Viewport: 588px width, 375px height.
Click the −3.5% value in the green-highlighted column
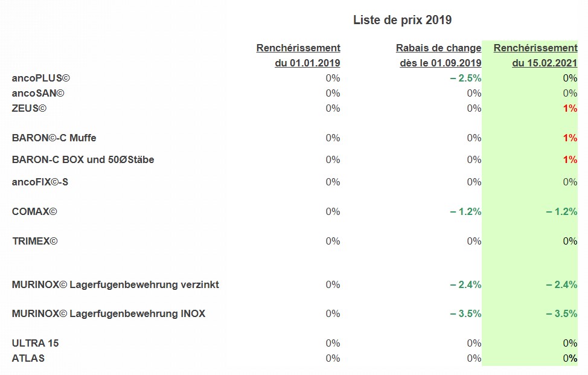point(561,313)
